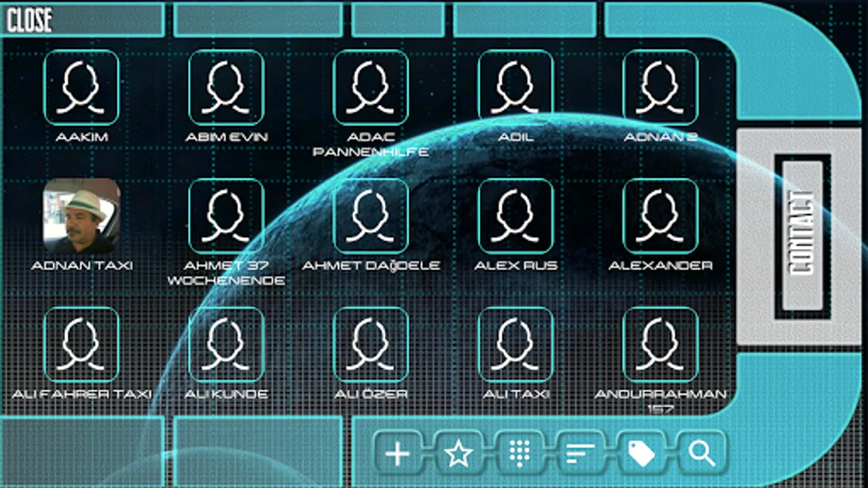Select the name text "AHMET DAĞDELE"
This screenshot has width=868, height=488.
tap(371, 265)
